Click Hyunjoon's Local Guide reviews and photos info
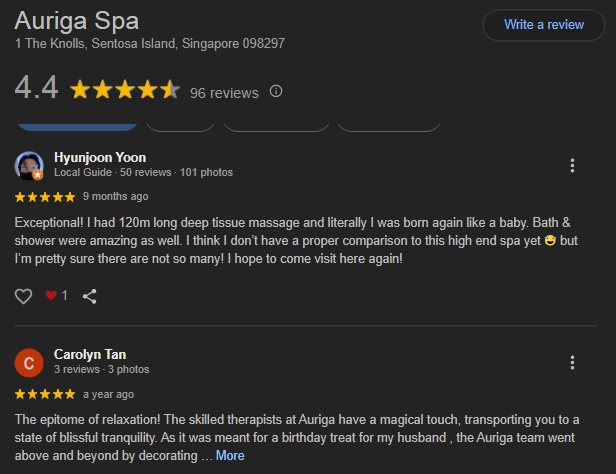Image resolution: width=616 pixels, height=474 pixels. [x=143, y=172]
